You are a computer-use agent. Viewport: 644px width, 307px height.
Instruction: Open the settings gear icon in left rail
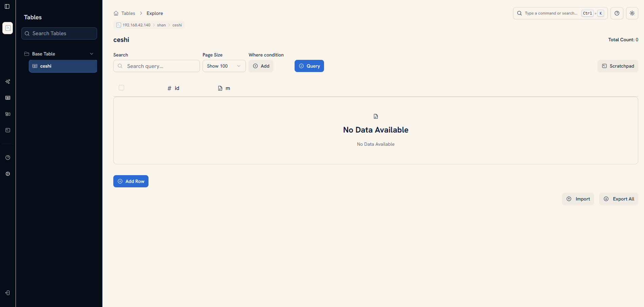[x=8, y=174]
